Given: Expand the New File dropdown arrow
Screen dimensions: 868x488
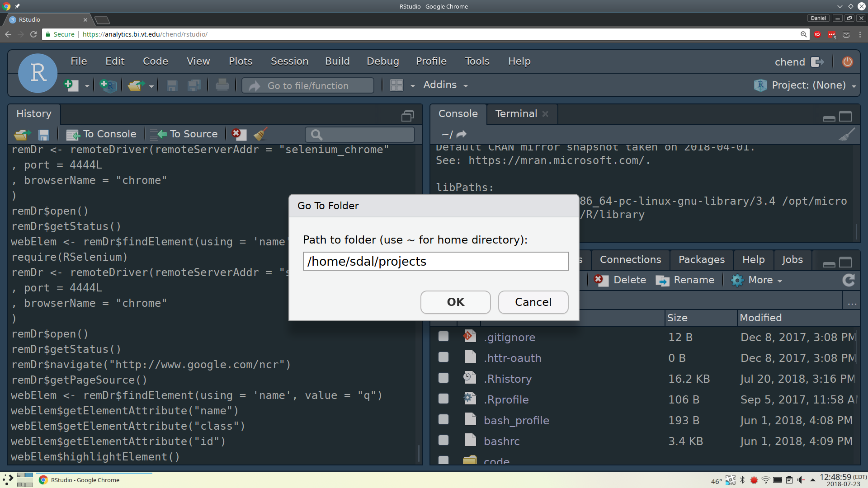Looking at the screenshot, I should [87, 86].
